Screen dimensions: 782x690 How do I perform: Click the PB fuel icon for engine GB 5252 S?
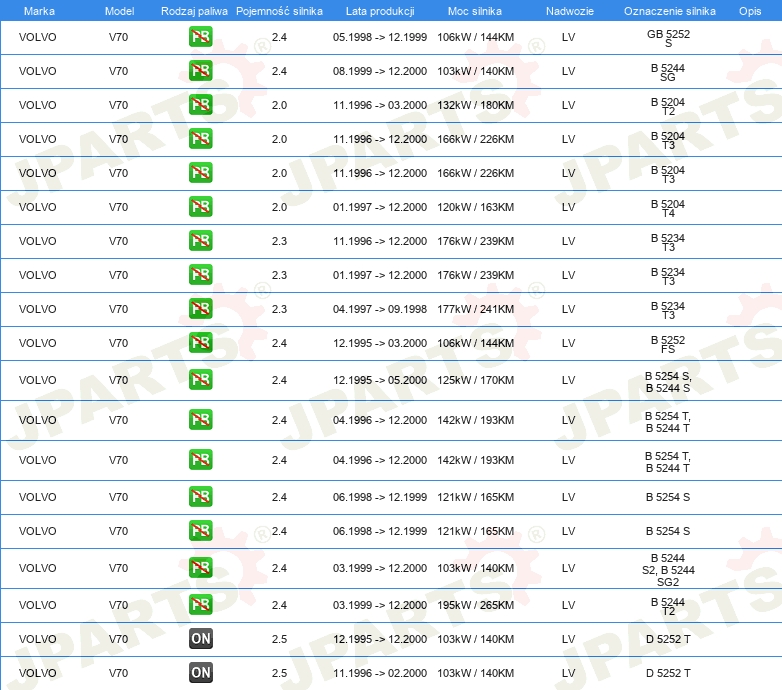[201, 38]
